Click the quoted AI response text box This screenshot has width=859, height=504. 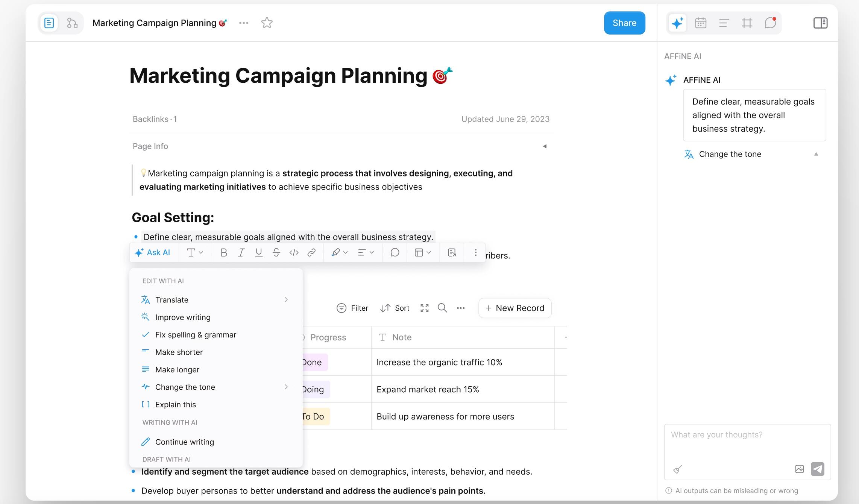tap(754, 115)
